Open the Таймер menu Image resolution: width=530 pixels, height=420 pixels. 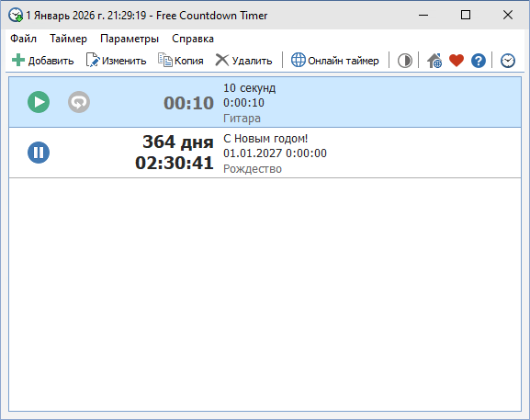(x=68, y=39)
